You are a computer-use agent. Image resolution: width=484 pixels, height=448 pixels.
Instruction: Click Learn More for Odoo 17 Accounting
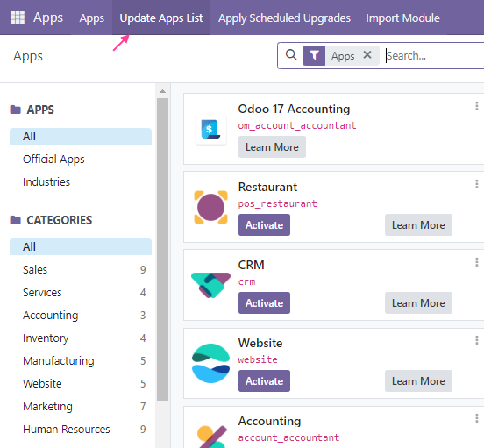coord(272,147)
